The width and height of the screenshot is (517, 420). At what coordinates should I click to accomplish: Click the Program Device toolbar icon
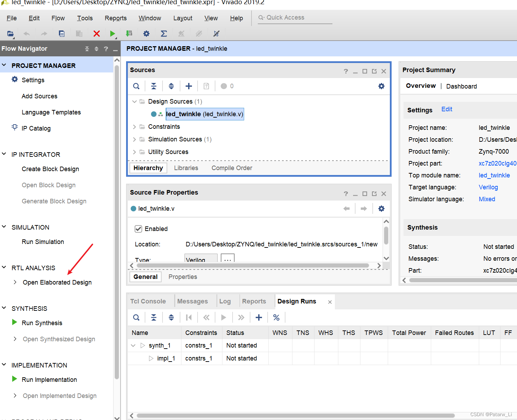[129, 34]
